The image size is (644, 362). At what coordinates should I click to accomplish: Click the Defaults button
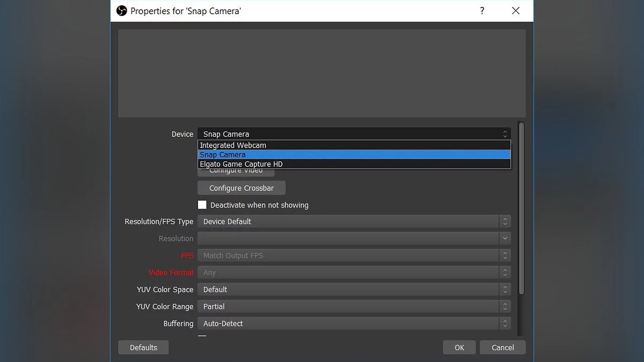click(143, 348)
